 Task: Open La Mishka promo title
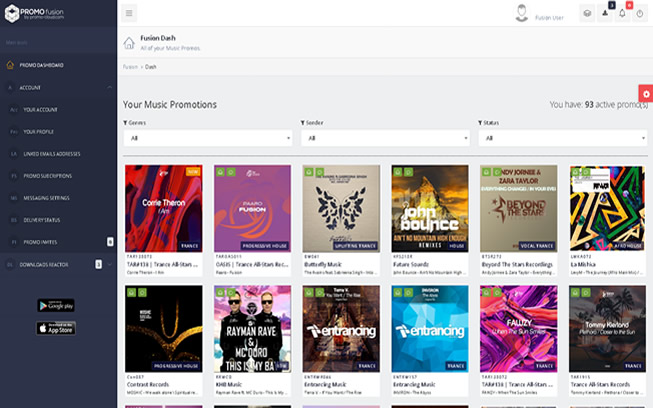[x=583, y=264]
